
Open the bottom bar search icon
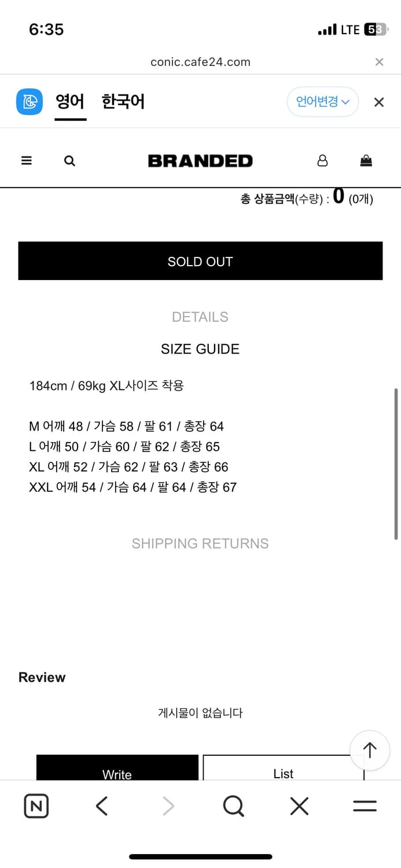pyautogui.click(x=233, y=806)
